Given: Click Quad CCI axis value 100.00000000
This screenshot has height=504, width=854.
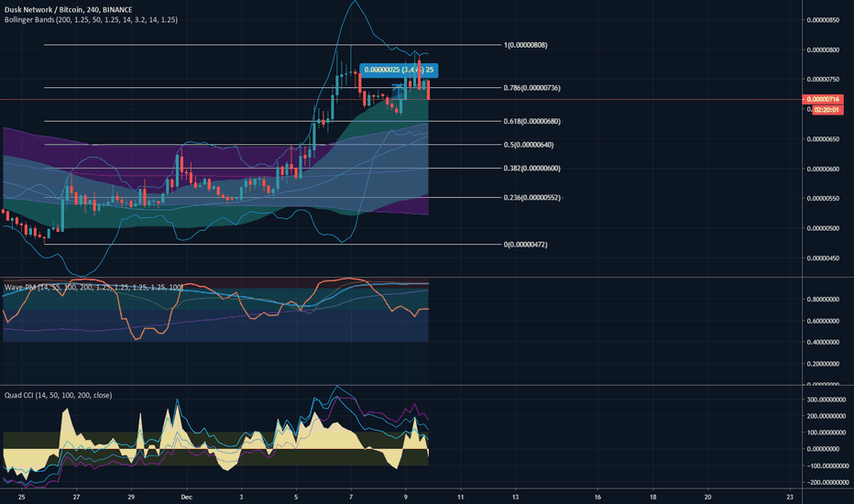Looking at the screenshot, I should (x=827, y=433).
